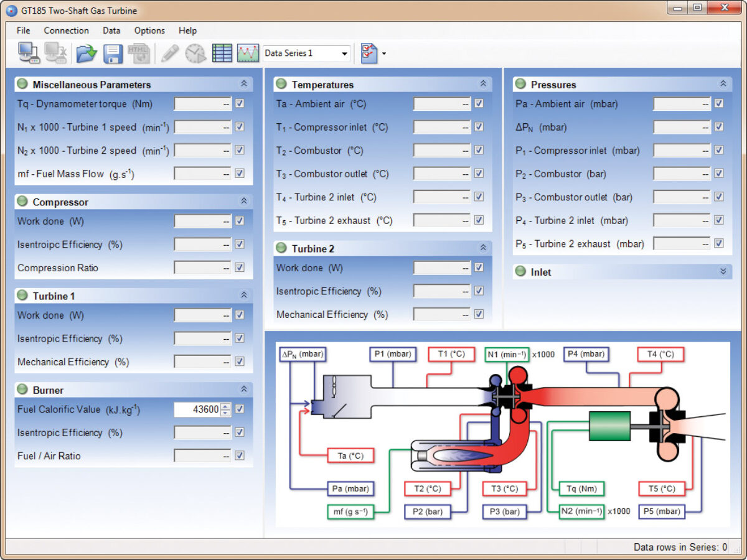747x560 pixels.
Task: Click the N1 (min-1) label in diagram
Action: point(507,354)
